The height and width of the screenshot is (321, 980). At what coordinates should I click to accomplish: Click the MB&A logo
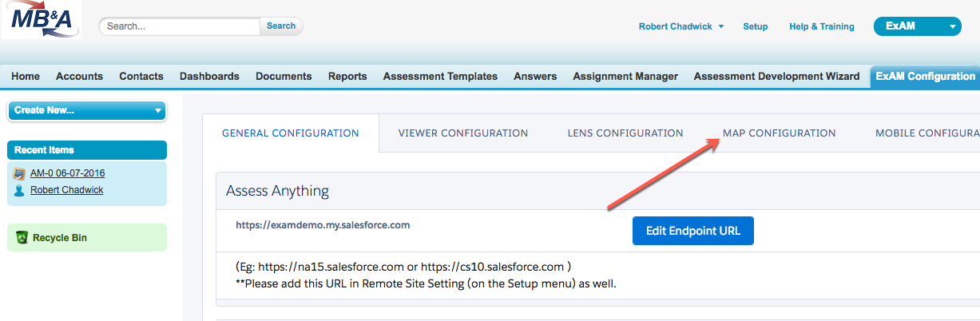[41, 20]
